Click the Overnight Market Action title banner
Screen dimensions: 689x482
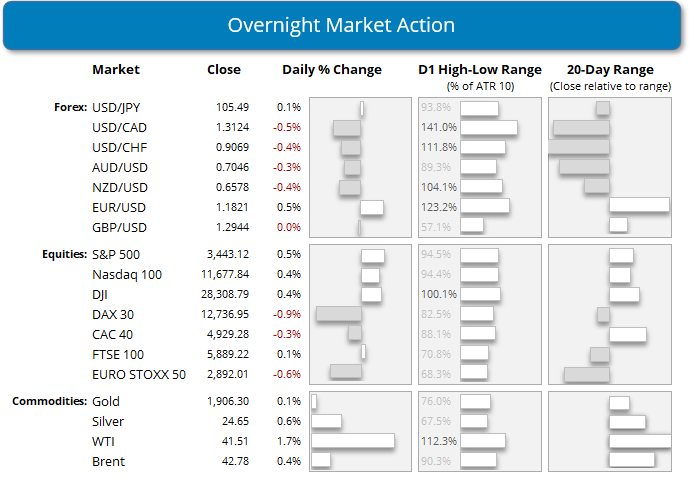click(x=344, y=25)
